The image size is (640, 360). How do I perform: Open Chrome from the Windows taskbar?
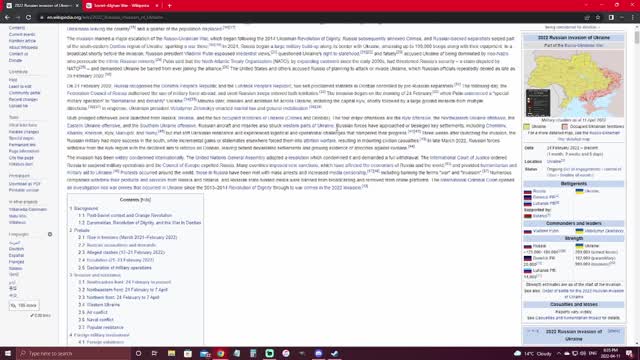[220, 353]
